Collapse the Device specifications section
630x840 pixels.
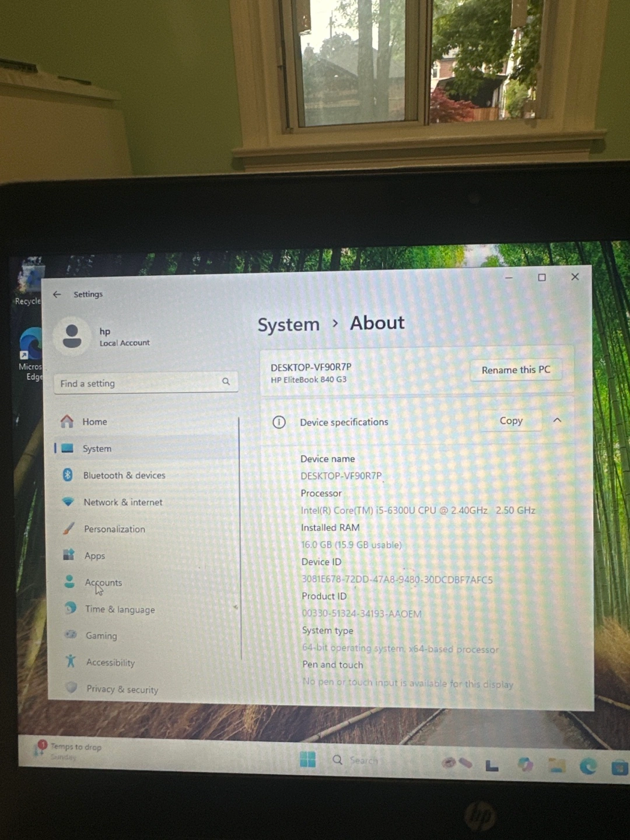[x=557, y=421]
